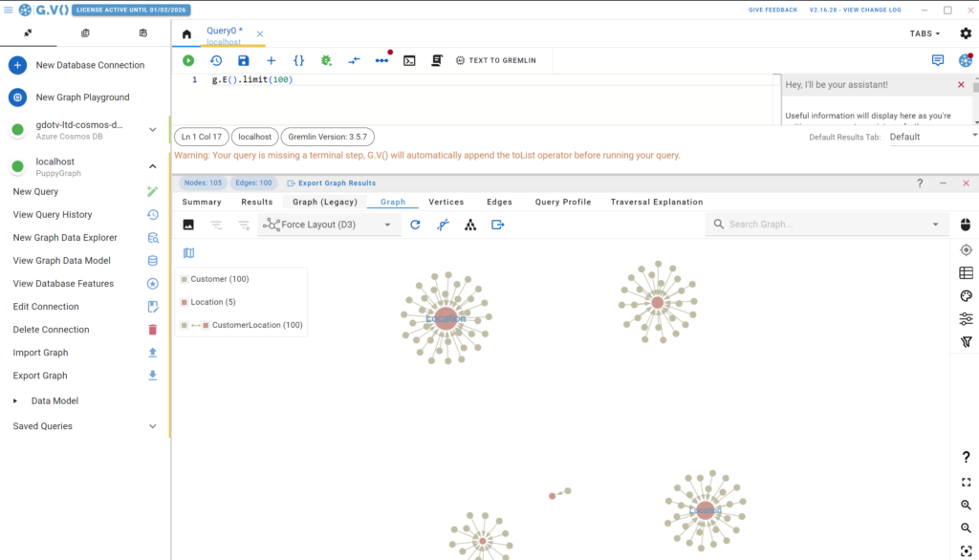Open the graph styling palette icon

[x=966, y=296]
